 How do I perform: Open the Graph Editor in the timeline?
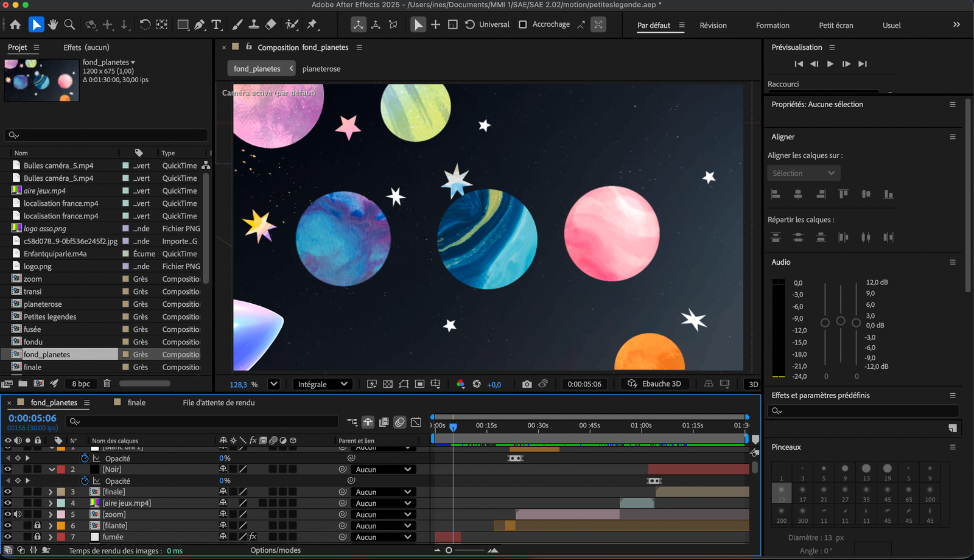coord(416,422)
